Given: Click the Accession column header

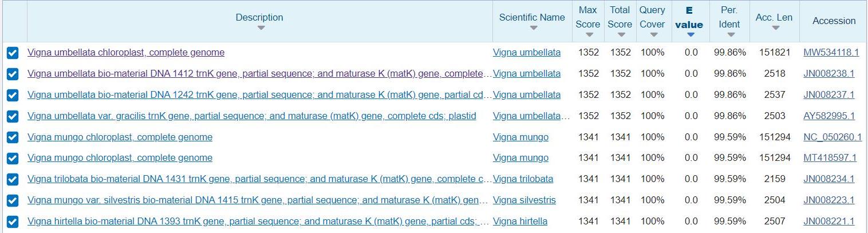Looking at the screenshot, I should 834,21.
